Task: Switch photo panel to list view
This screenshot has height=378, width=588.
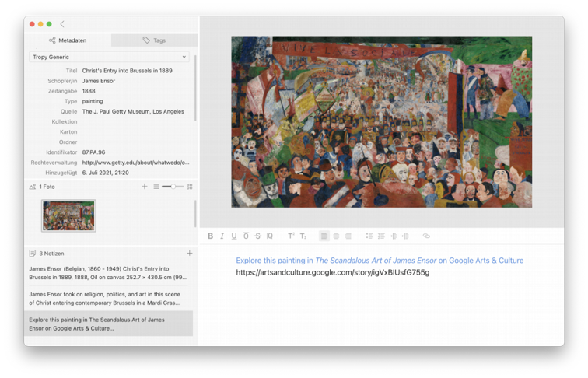Action: click(x=156, y=187)
